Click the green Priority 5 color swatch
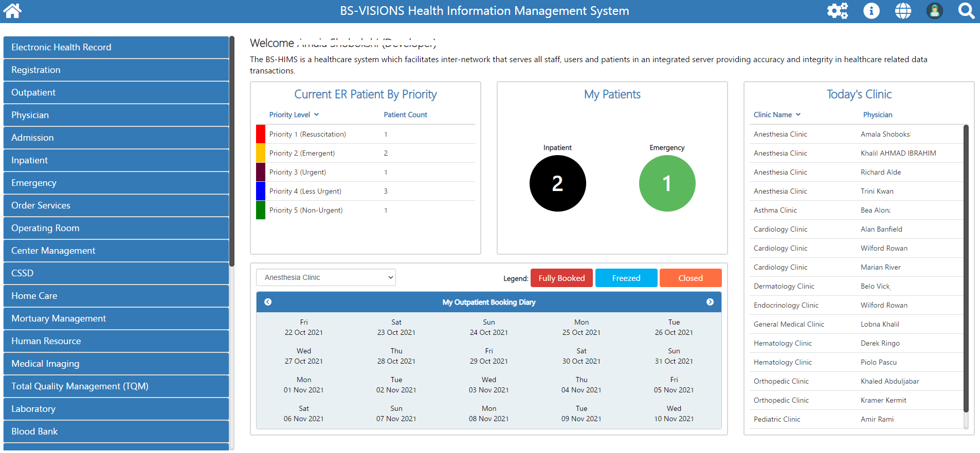The height and width of the screenshot is (453, 980). 261,210
